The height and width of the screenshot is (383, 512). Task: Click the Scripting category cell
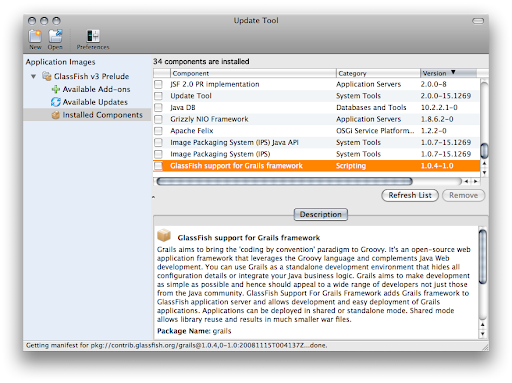[351, 166]
